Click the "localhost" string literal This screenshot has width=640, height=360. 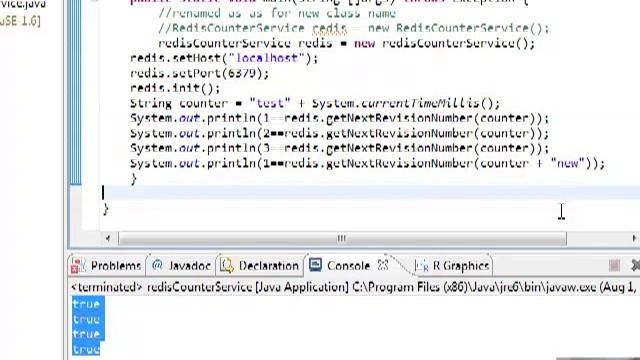[267, 58]
